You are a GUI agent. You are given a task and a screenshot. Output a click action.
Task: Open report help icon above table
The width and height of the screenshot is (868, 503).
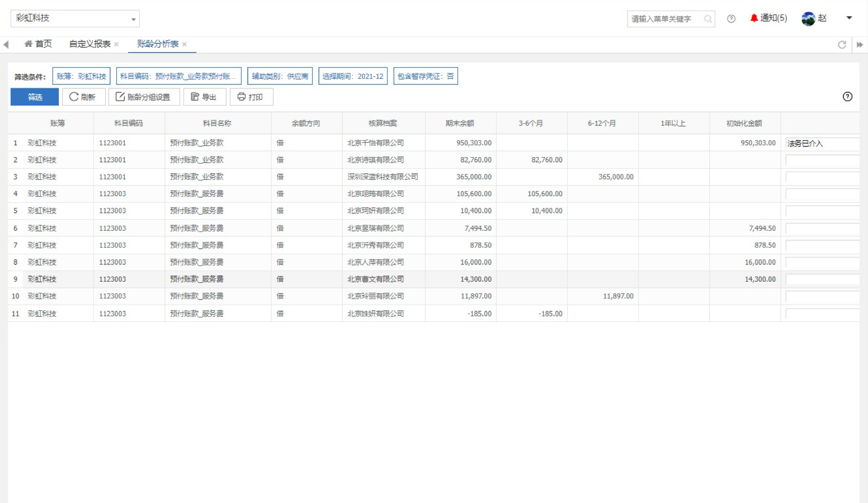click(847, 97)
